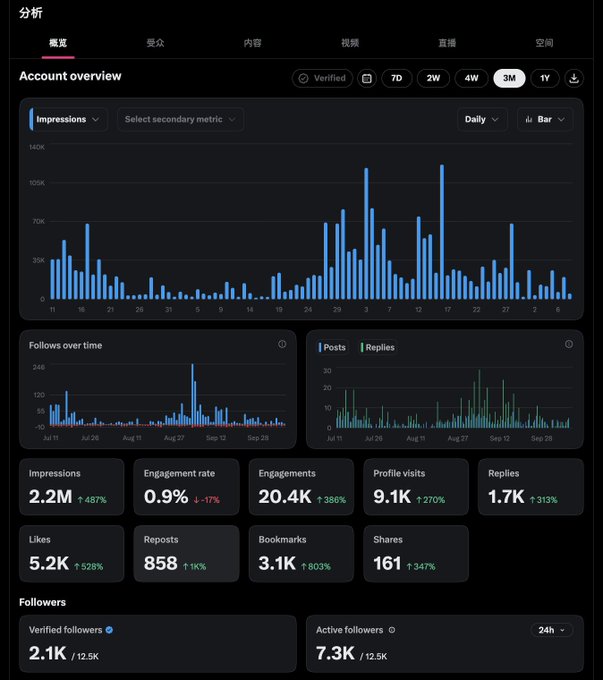Open the Active followers 7.3K card

tap(445, 644)
